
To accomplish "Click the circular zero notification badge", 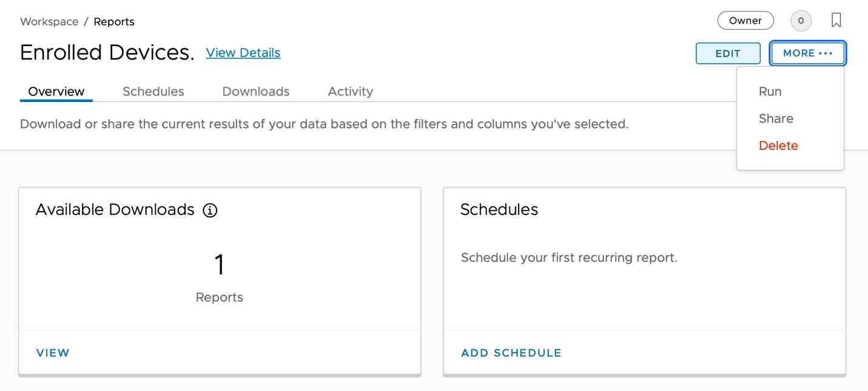I will [x=801, y=20].
